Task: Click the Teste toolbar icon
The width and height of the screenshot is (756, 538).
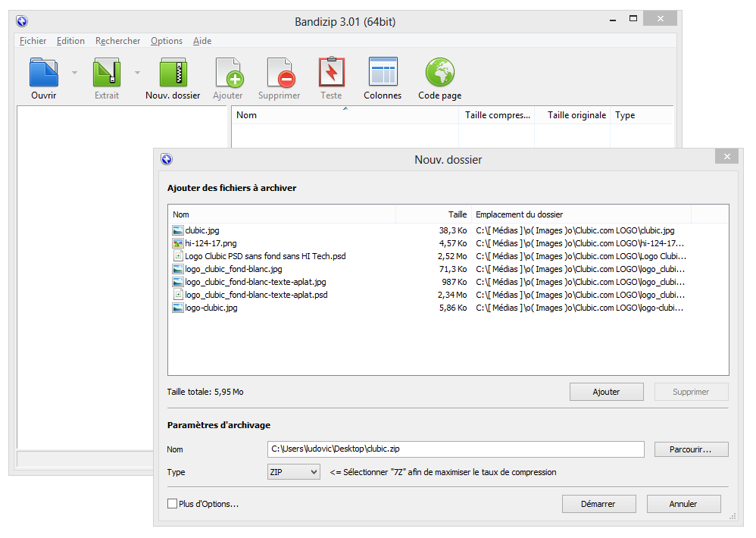Action: [x=331, y=73]
